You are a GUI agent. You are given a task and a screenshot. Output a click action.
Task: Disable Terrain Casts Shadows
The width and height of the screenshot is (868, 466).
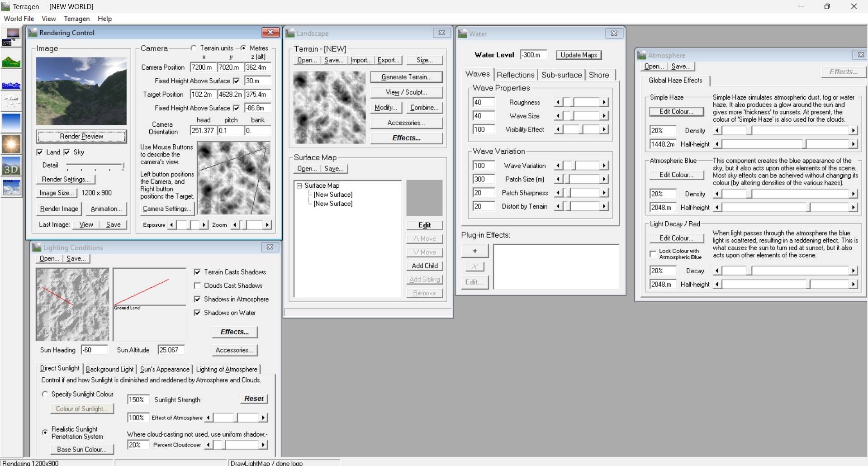click(197, 272)
